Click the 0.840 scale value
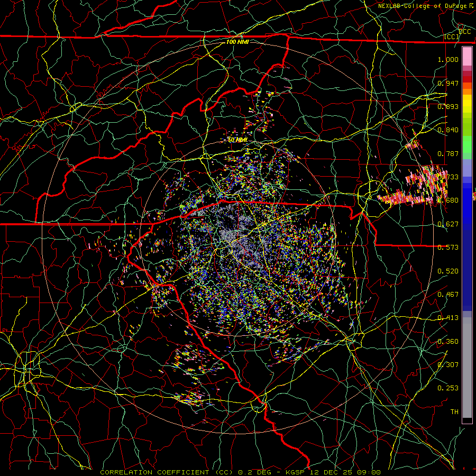Viewport: 476px width, 476px height. (x=448, y=130)
